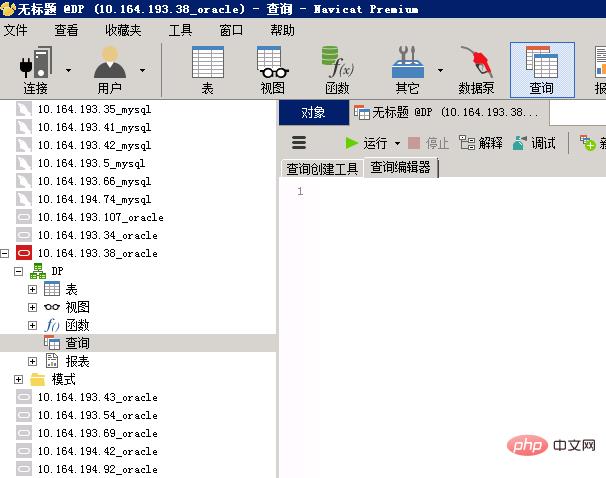Click the 停止 stop button
This screenshot has width=606, height=478.
429,143
